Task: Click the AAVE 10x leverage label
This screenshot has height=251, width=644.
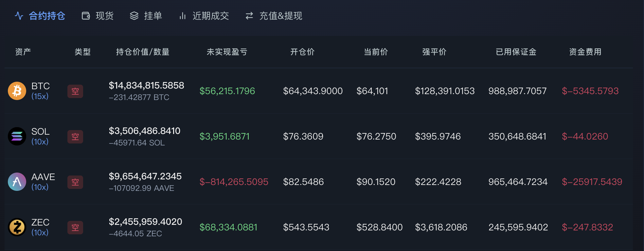Action: pyautogui.click(x=40, y=187)
